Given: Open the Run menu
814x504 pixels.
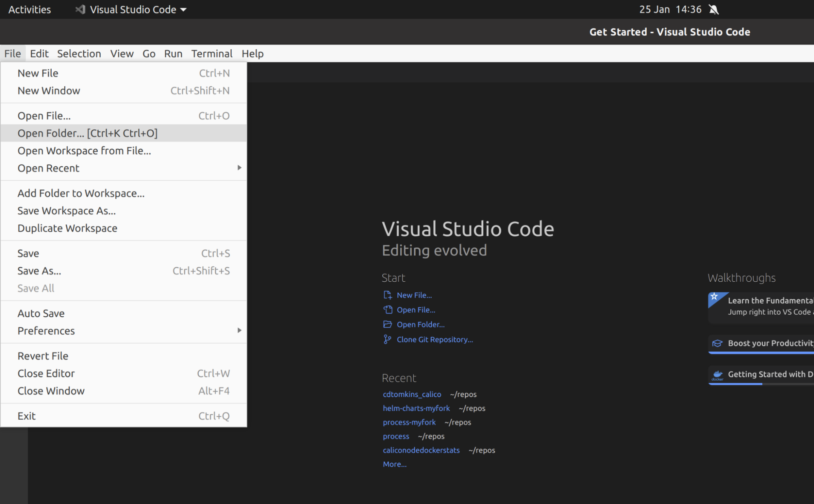Looking at the screenshot, I should [173, 53].
